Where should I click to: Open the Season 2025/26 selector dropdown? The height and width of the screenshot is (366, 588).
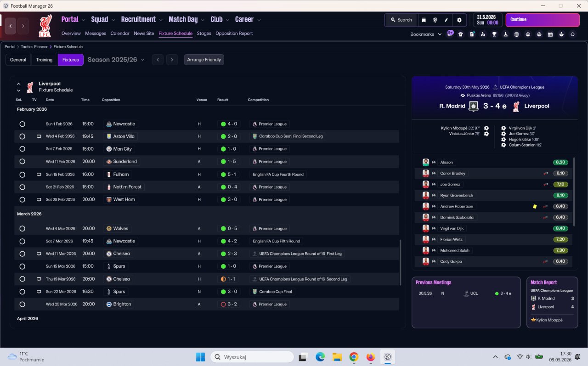click(x=116, y=60)
